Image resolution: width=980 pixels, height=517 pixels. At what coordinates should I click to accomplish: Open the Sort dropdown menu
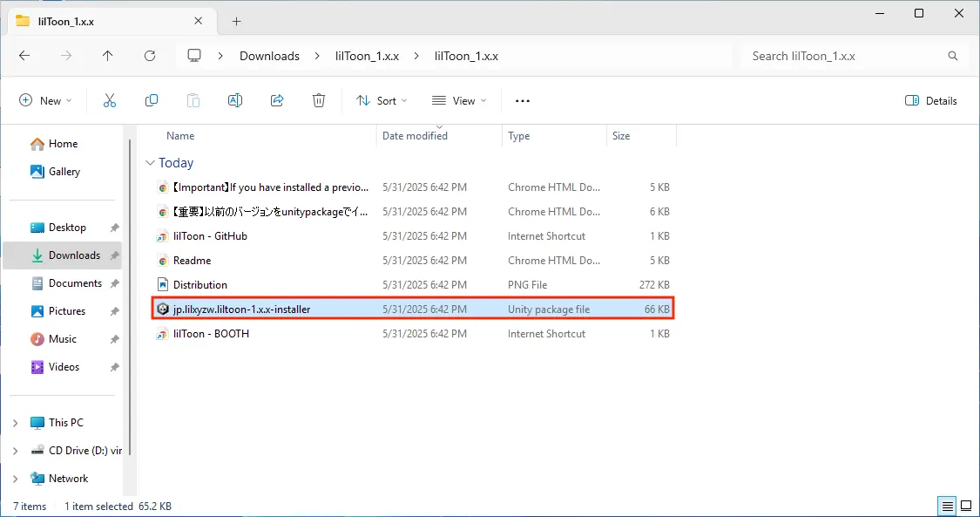tap(382, 100)
